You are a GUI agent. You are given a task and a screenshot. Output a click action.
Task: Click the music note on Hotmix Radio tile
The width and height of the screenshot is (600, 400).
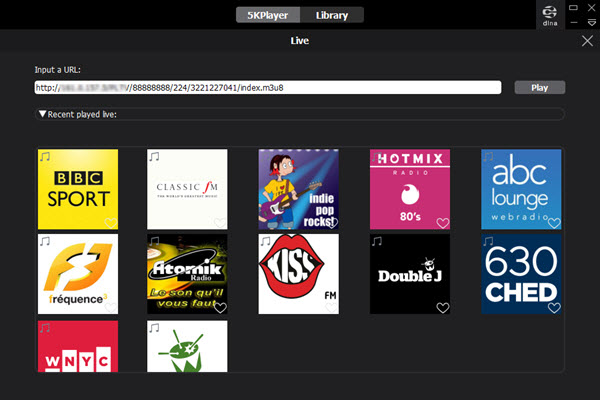point(377,157)
